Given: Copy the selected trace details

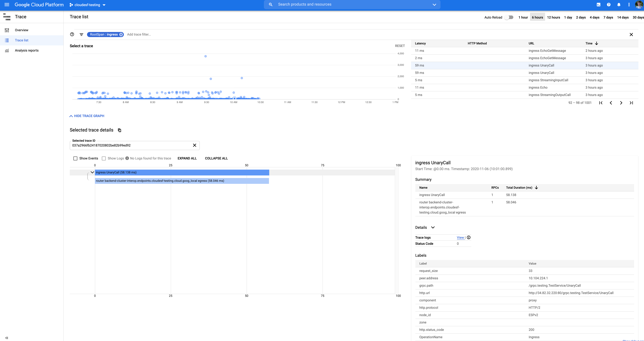Looking at the screenshot, I should coord(119,130).
